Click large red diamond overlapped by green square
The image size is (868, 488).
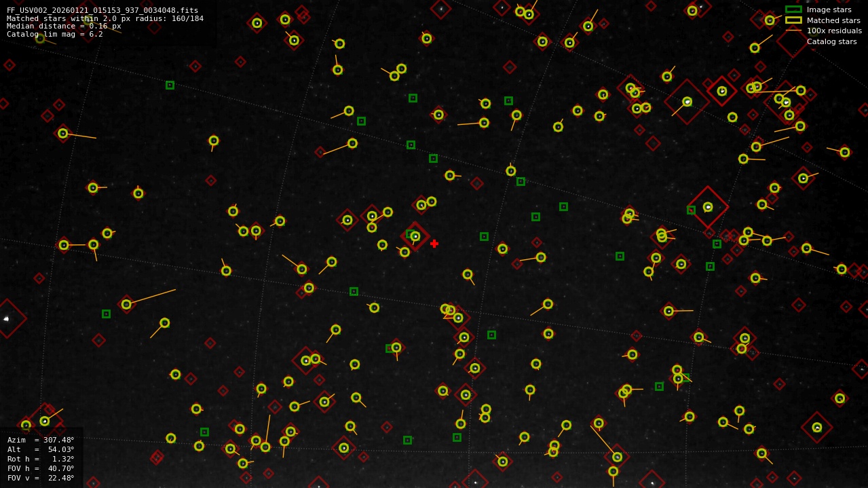(x=707, y=207)
